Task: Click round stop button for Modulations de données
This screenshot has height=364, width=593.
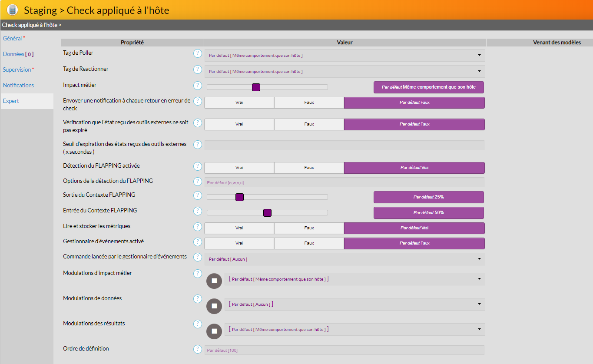Action: click(214, 306)
